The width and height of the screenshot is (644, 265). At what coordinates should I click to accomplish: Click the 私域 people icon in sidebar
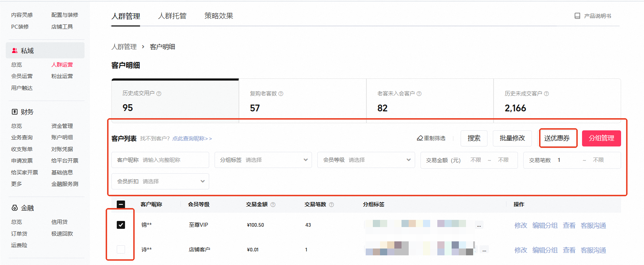15,50
